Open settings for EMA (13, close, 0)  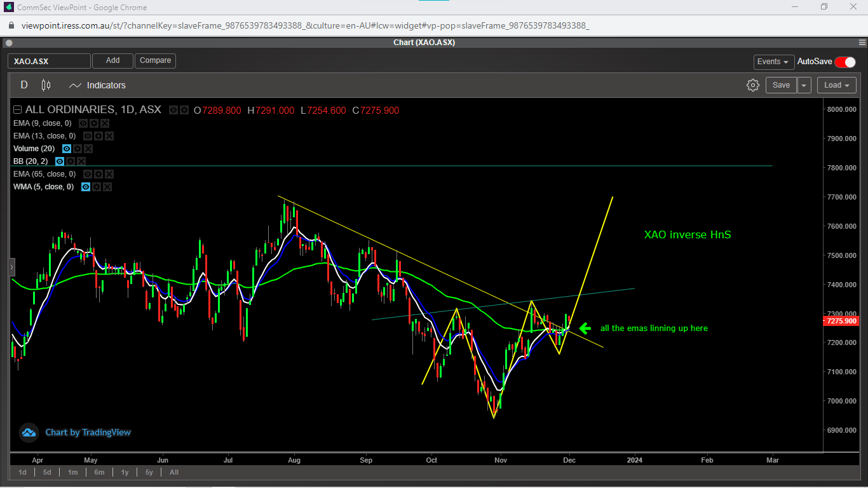[x=98, y=136]
